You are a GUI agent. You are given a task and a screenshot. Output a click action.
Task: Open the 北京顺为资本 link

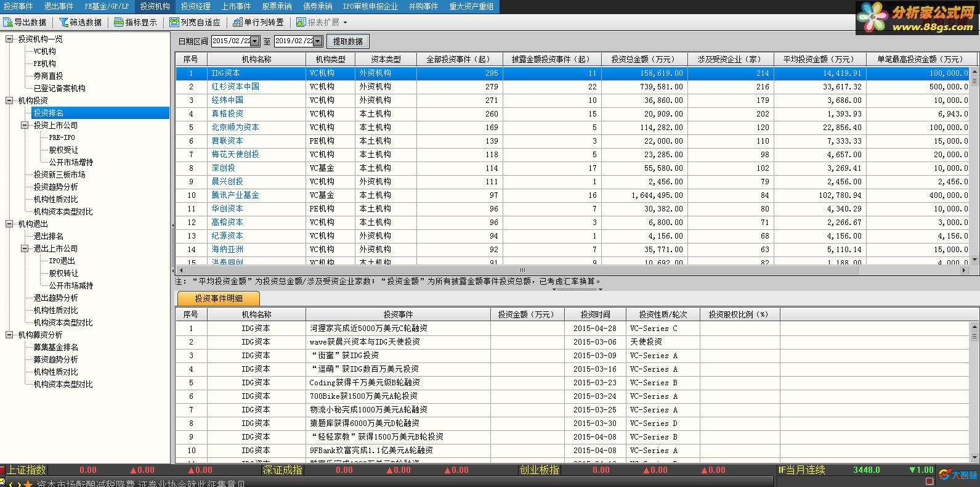[x=235, y=127]
